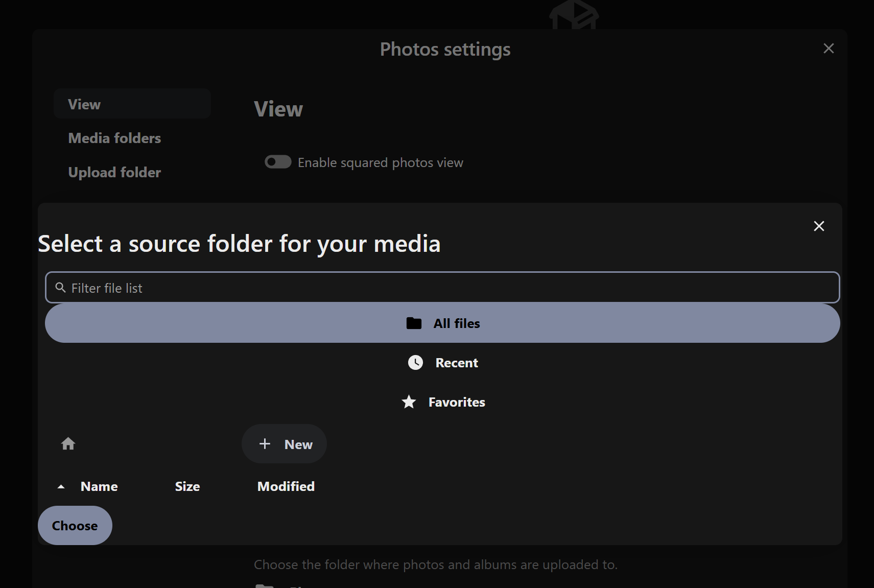Close the Photos settings window

pos(829,49)
